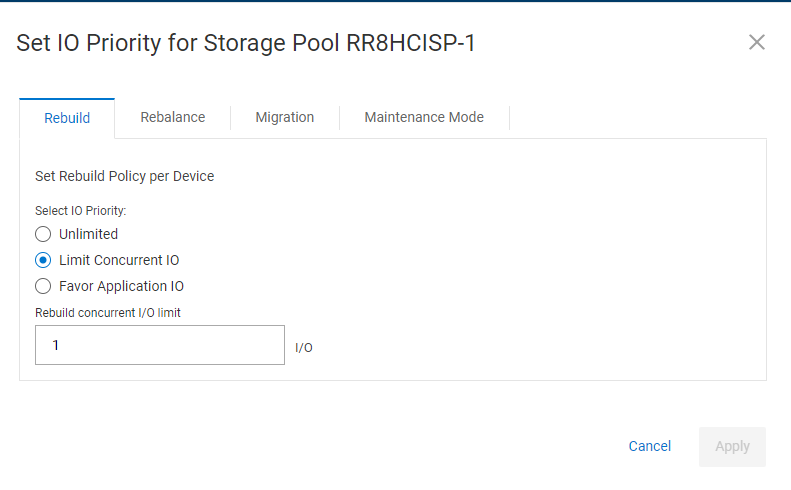Enable the Favor Application IO radio option

[43, 286]
